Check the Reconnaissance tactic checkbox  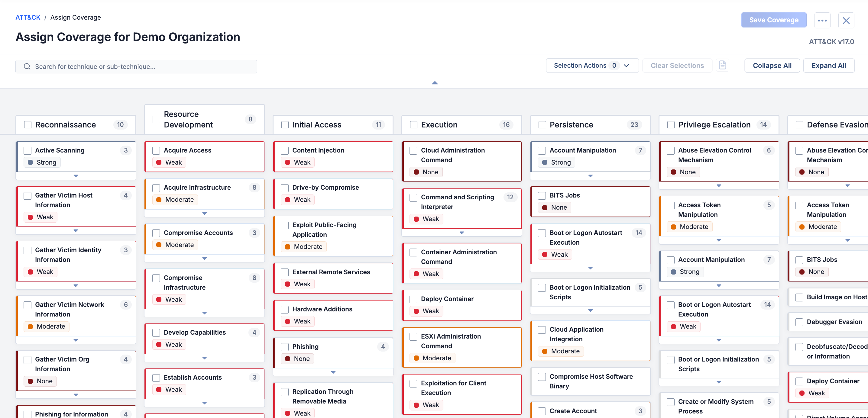(x=28, y=125)
